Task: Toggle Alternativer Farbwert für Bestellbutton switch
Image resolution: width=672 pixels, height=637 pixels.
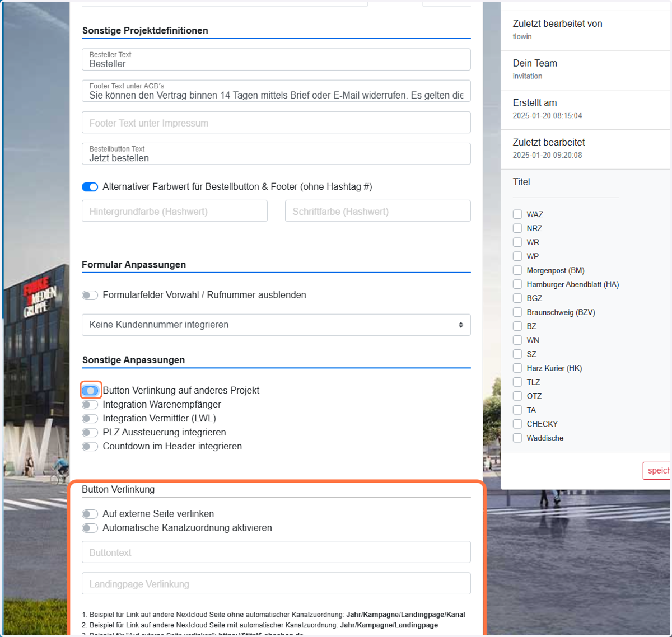Action: (x=90, y=187)
